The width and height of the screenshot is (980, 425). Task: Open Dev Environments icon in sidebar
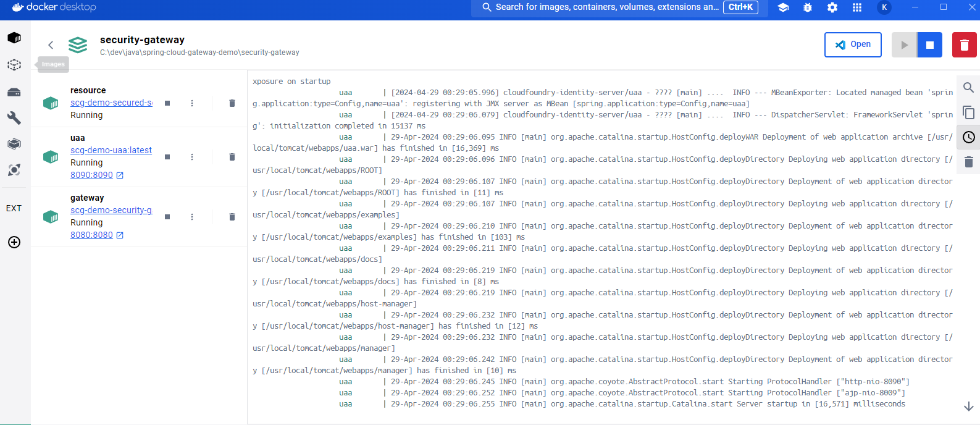(x=14, y=144)
